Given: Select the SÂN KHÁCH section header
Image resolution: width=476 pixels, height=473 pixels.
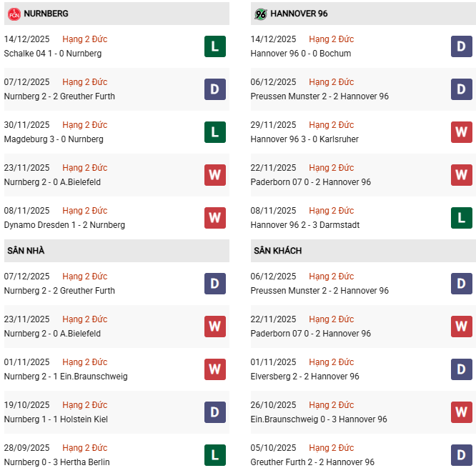Looking at the screenshot, I should click(x=277, y=251).
